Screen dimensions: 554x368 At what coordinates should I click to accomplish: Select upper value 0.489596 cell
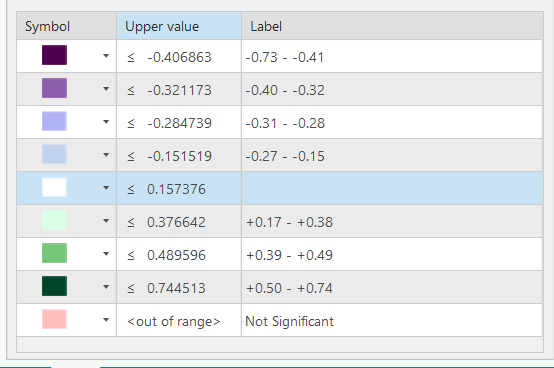pos(179,254)
